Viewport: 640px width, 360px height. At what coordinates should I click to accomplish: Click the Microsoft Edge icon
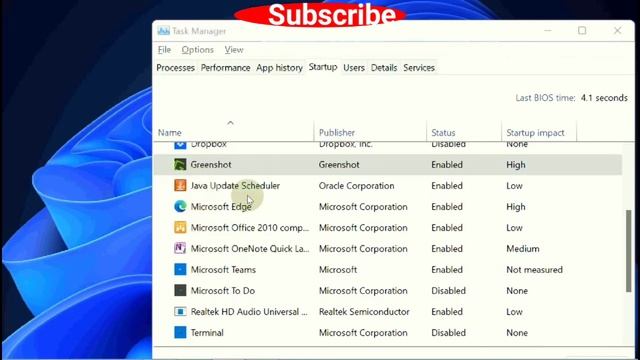[180, 207]
